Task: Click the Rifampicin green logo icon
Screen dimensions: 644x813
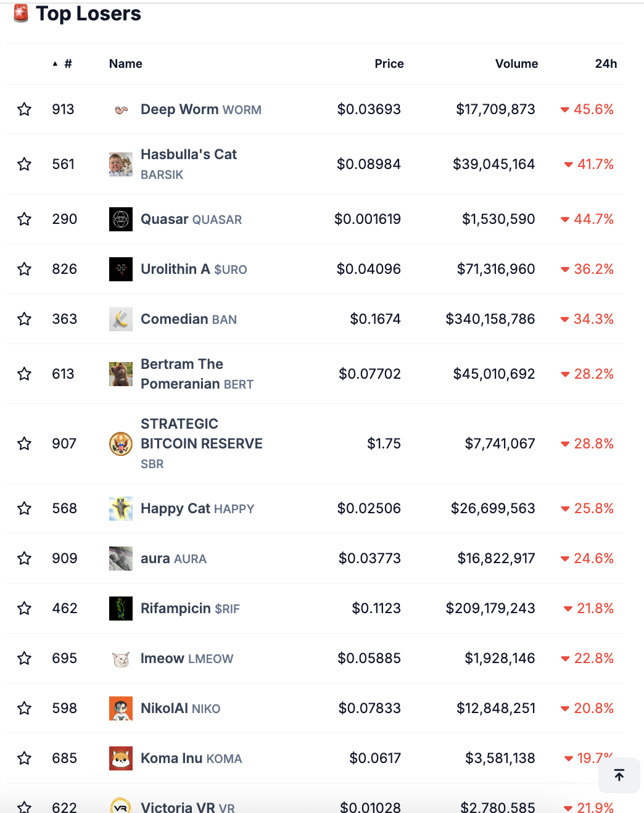Action: 121,609
